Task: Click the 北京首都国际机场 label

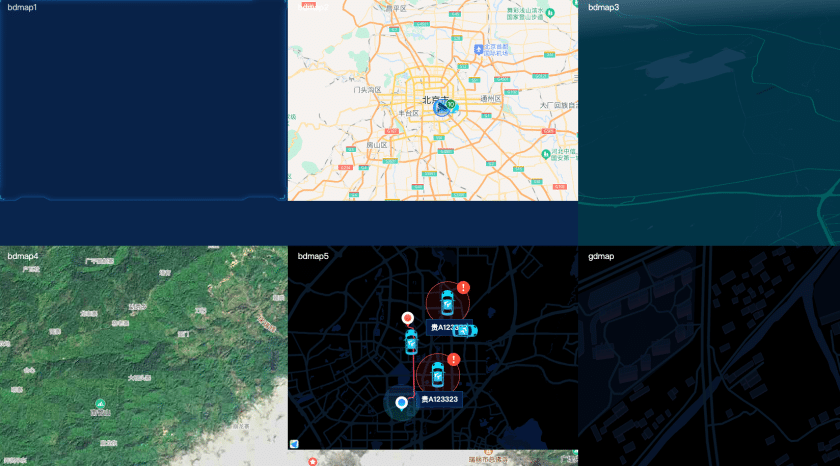Action: coord(496,50)
